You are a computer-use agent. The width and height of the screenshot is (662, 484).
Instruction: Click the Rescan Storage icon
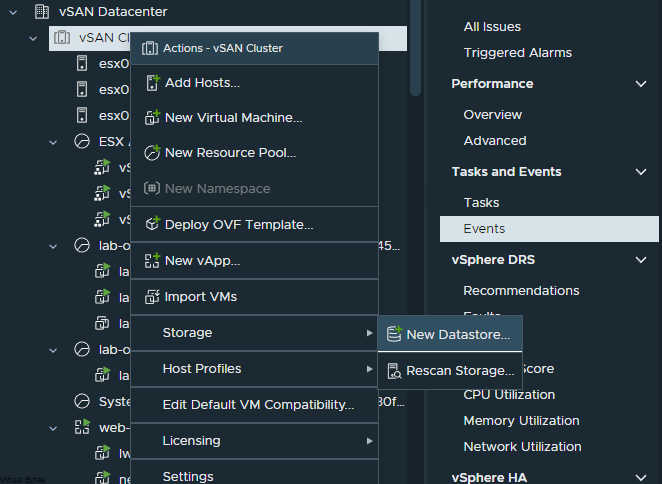[x=394, y=371]
